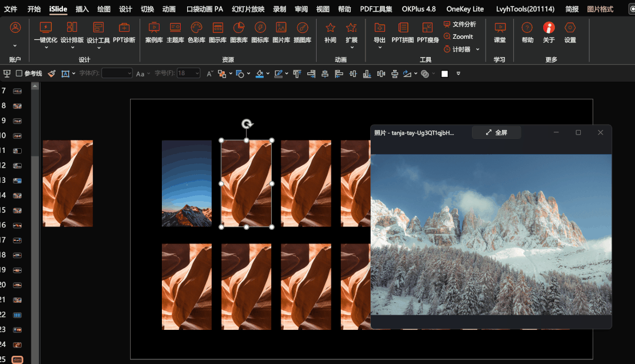Click the white color swatch in toolbar
Screen dimensions: 635x364
tap(445, 74)
